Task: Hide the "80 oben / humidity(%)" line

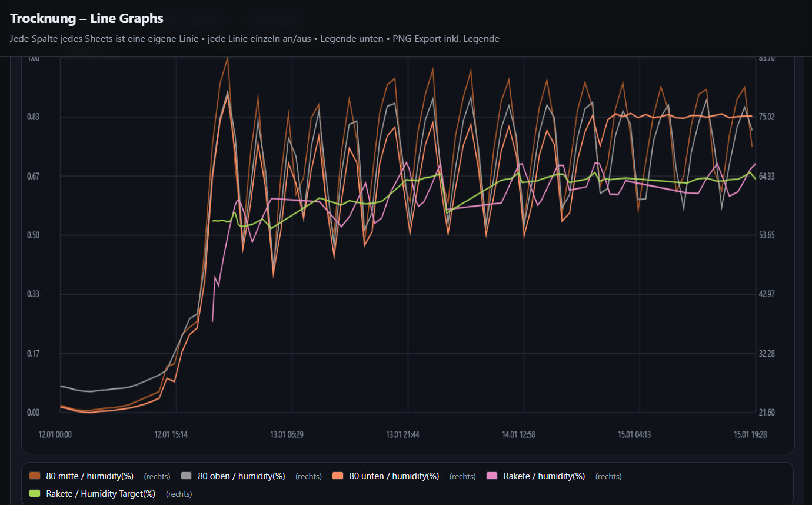Action: coord(241,476)
